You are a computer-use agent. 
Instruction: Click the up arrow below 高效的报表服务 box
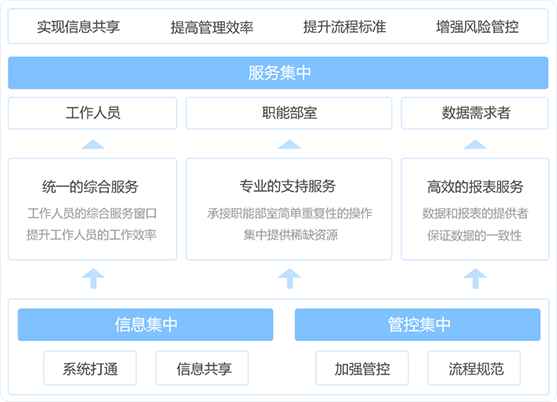tap(475, 278)
